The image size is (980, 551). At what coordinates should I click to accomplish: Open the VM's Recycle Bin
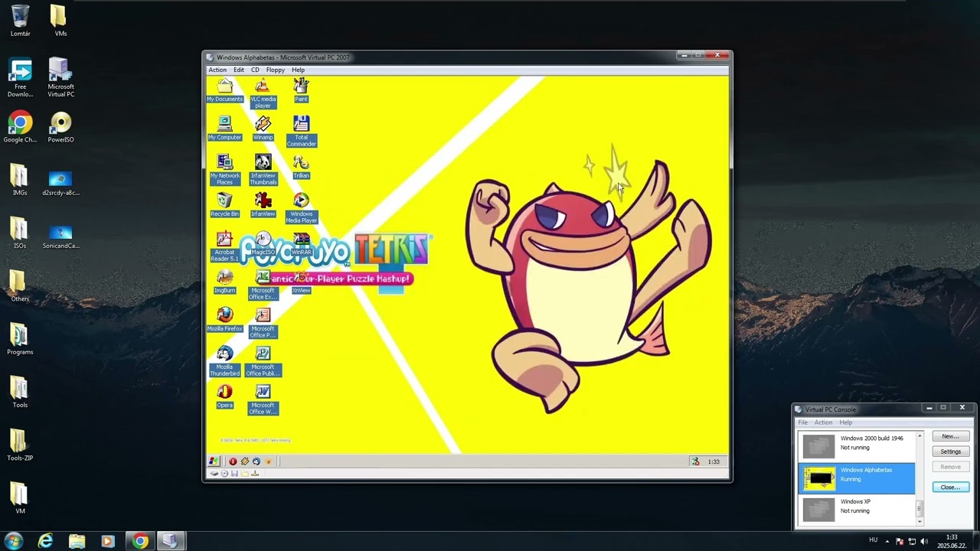[x=224, y=205]
